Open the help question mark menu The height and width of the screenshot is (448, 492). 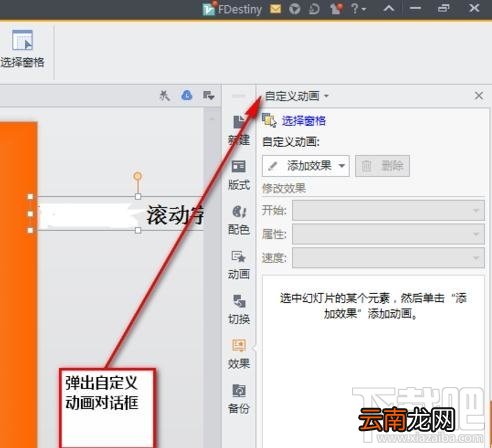click(x=358, y=9)
